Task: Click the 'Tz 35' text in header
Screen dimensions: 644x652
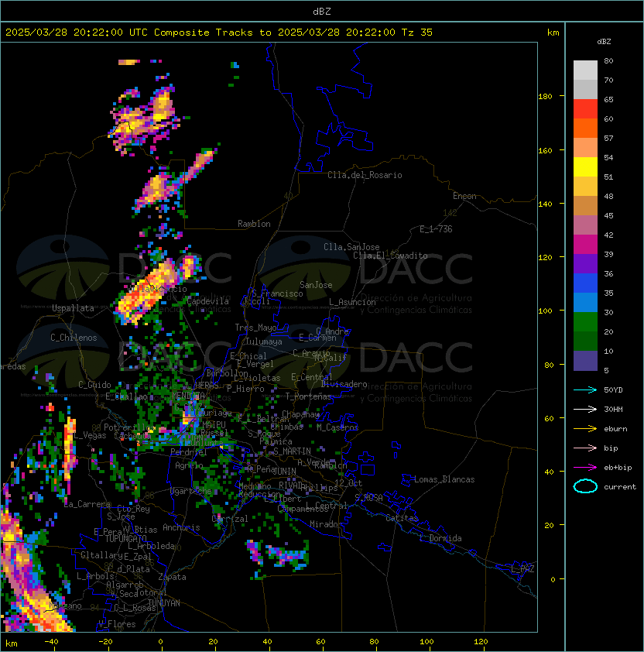Action: pos(417,33)
